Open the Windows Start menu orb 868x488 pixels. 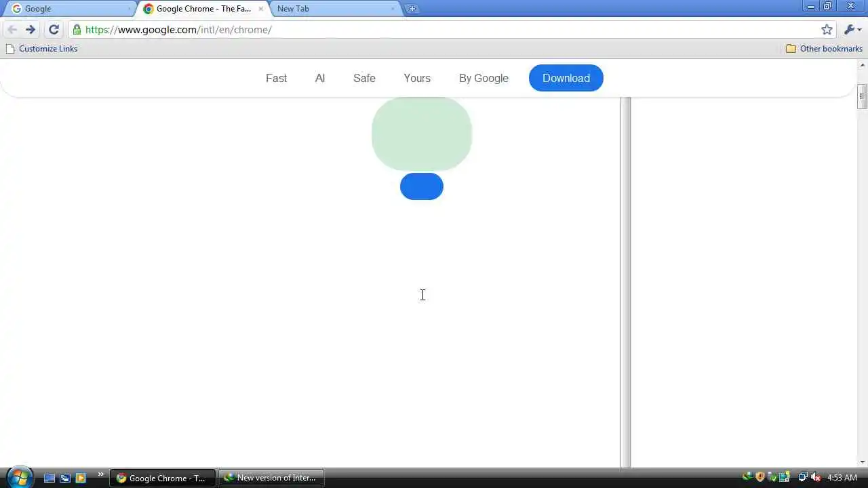click(20, 477)
